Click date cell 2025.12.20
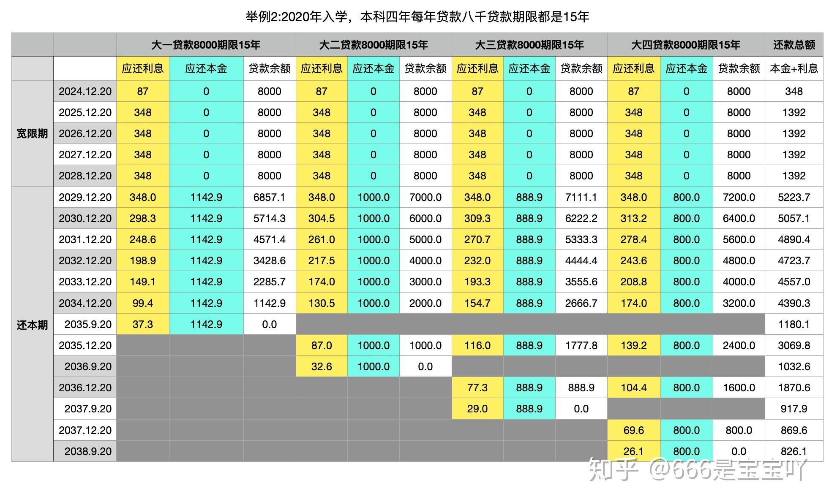 [85, 112]
